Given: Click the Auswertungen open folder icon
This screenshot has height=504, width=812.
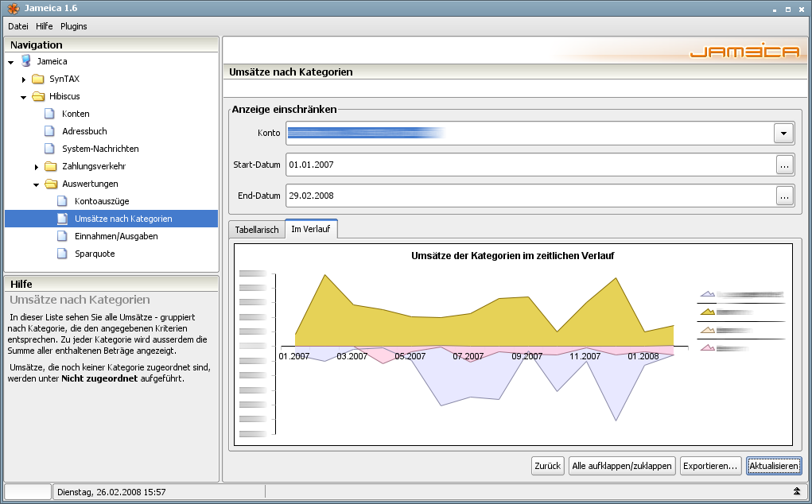Looking at the screenshot, I should point(51,184).
